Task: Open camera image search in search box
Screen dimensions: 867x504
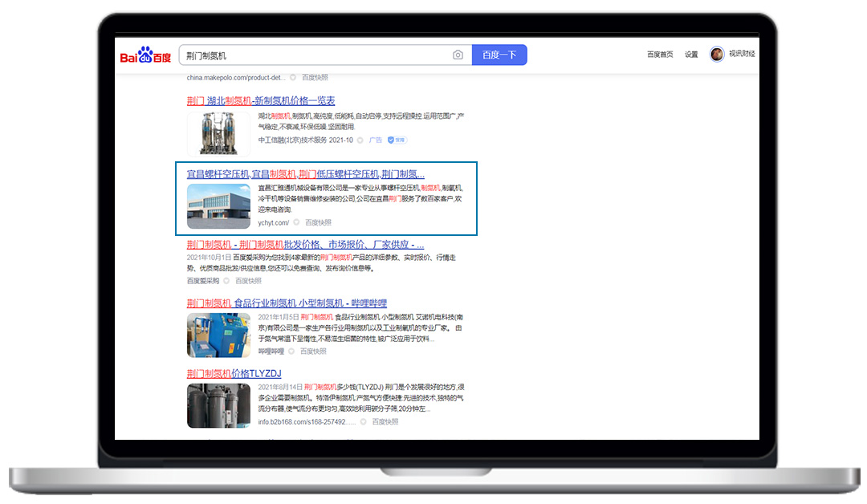Action: (458, 55)
